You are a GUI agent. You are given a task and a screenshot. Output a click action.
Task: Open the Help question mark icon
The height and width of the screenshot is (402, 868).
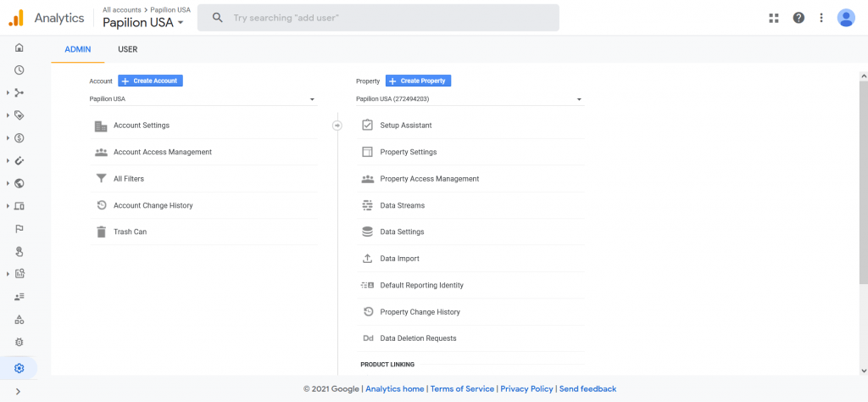point(798,18)
